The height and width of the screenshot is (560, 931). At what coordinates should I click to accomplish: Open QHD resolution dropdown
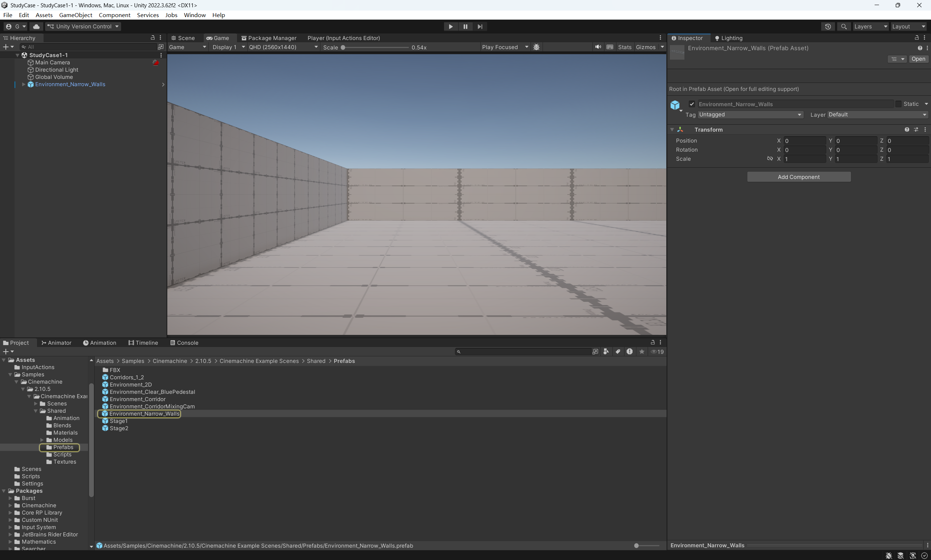[283, 47]
